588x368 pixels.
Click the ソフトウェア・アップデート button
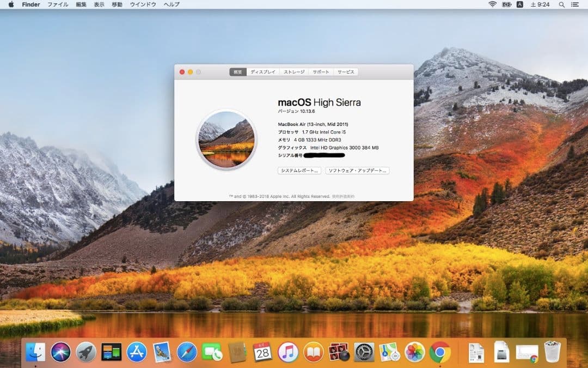pyautogui.click(x=357, y=171)
